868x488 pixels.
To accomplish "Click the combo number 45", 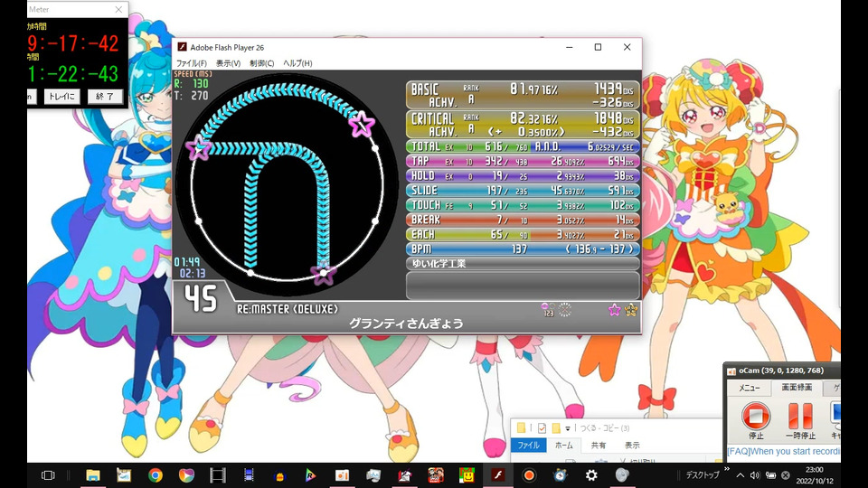I will click(x=201, y=299).
